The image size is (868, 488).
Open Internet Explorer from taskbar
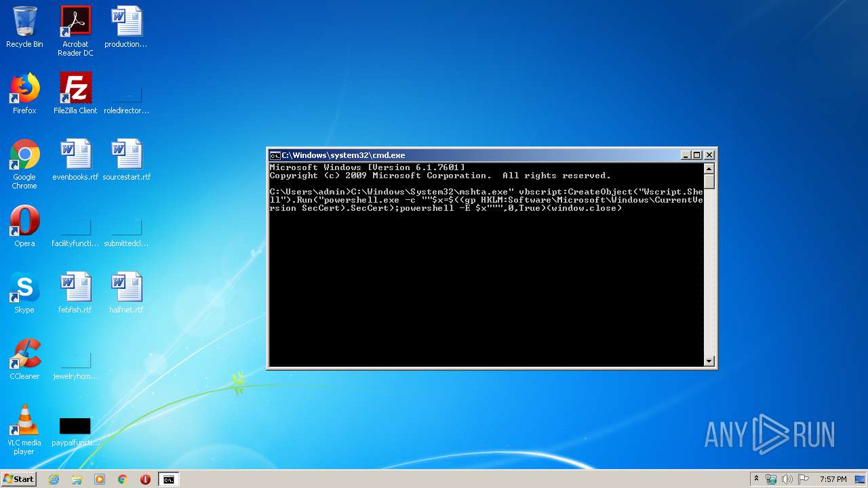pyautogui.click(x=54, y=479)
